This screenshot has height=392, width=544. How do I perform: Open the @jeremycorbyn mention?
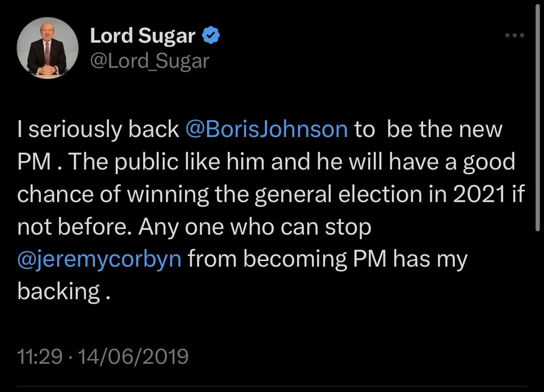pos(100,259)
